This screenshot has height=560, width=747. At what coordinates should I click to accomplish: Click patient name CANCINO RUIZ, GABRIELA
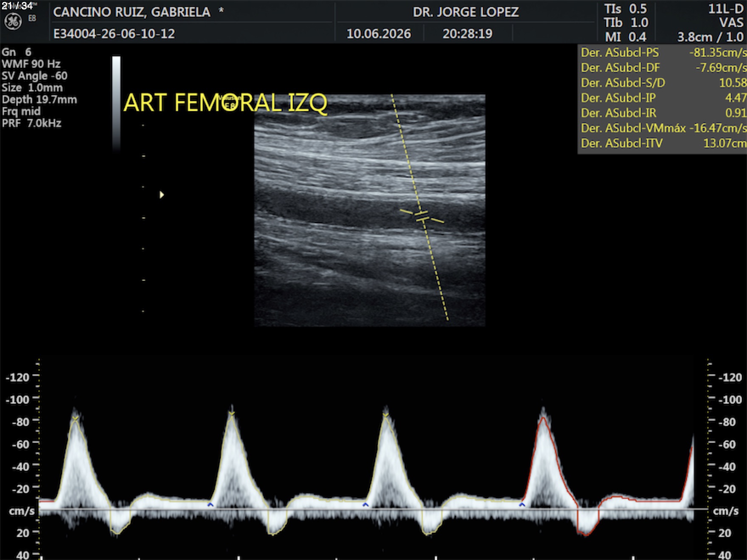(132, 12)
